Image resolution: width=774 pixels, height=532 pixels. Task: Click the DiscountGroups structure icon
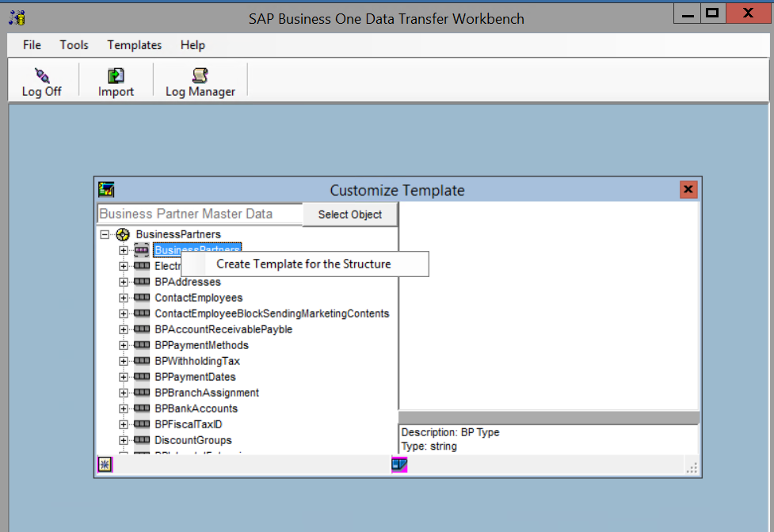coord(142,439)
